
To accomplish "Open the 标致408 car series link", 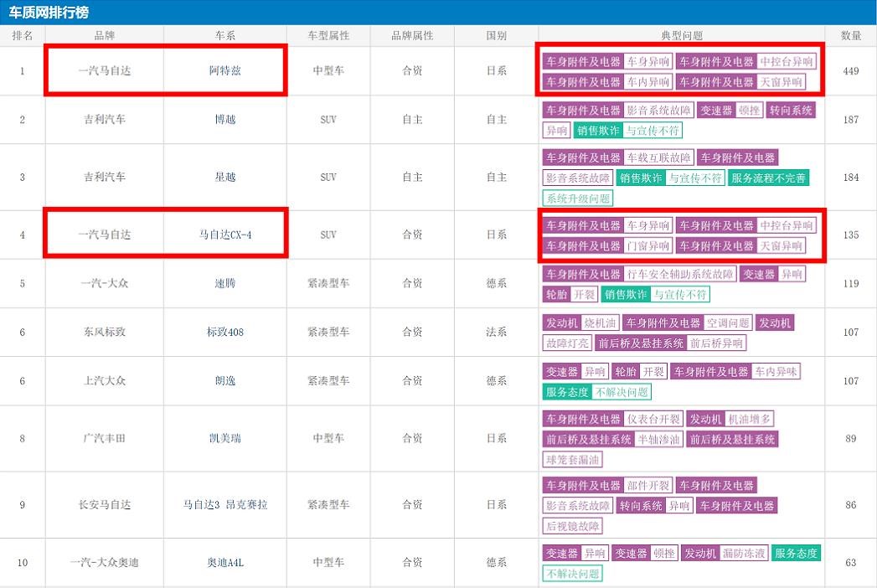I will (224, 332).
